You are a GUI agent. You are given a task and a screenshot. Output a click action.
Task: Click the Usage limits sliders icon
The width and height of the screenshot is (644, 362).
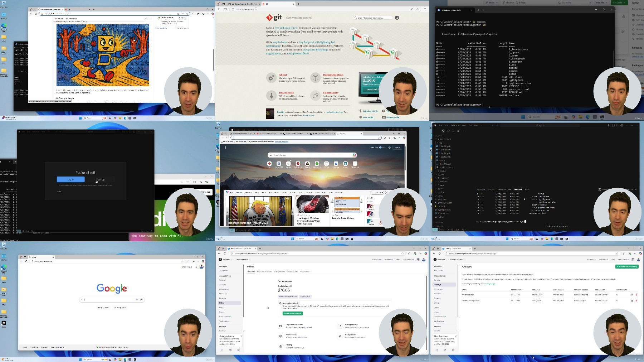point(340,336)
